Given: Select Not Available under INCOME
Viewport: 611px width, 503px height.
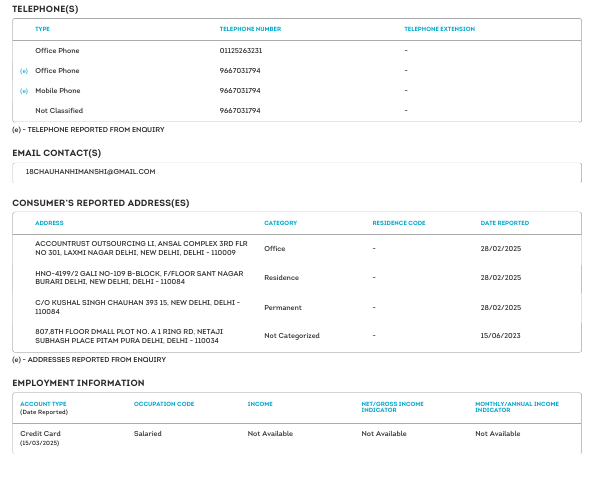Looking at the screenshot, I should (270, 434).
